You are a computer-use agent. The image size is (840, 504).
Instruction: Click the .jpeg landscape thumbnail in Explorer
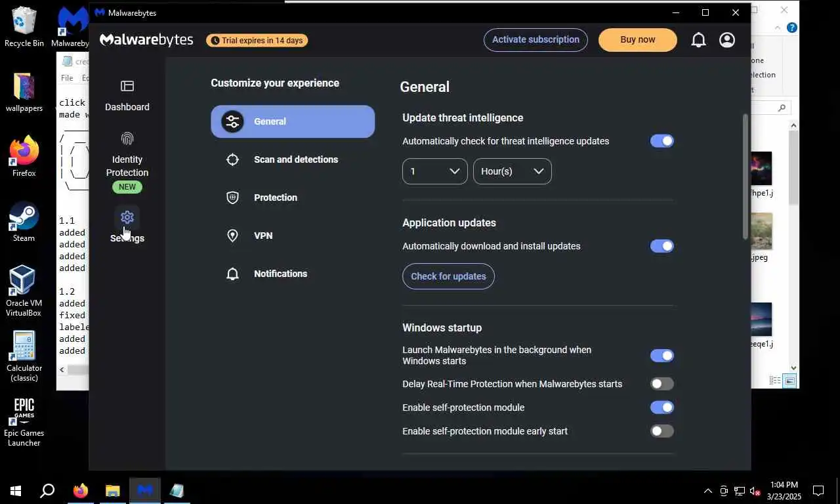(x=761, y=231)
